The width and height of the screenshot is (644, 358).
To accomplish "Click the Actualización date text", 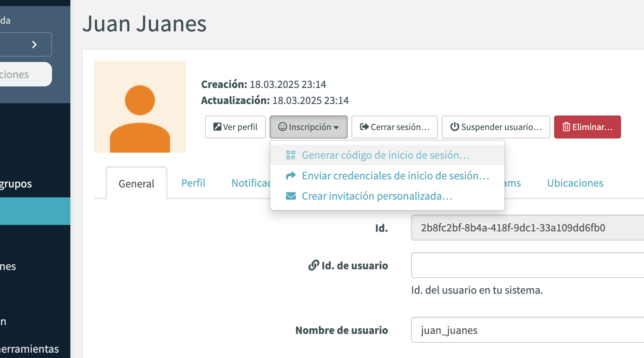I will point(275,100).
